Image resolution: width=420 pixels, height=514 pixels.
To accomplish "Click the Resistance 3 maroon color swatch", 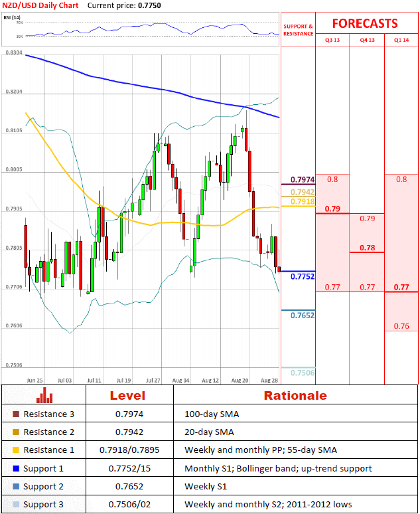I will pyautogui.click(x=16, y=414).
